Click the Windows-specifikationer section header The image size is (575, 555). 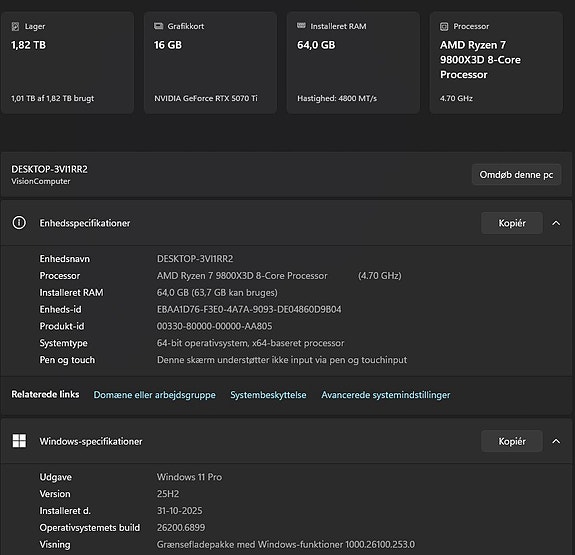point(286,441)
